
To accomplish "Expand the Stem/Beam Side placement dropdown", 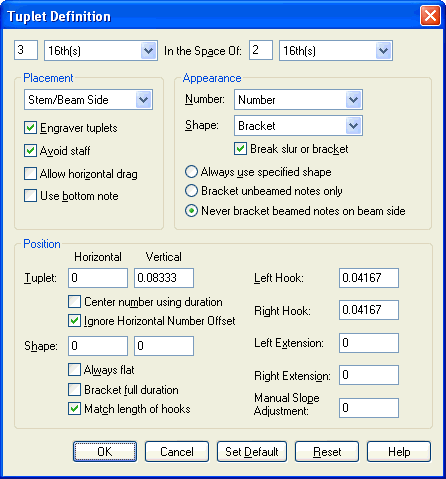I will 88,100.
